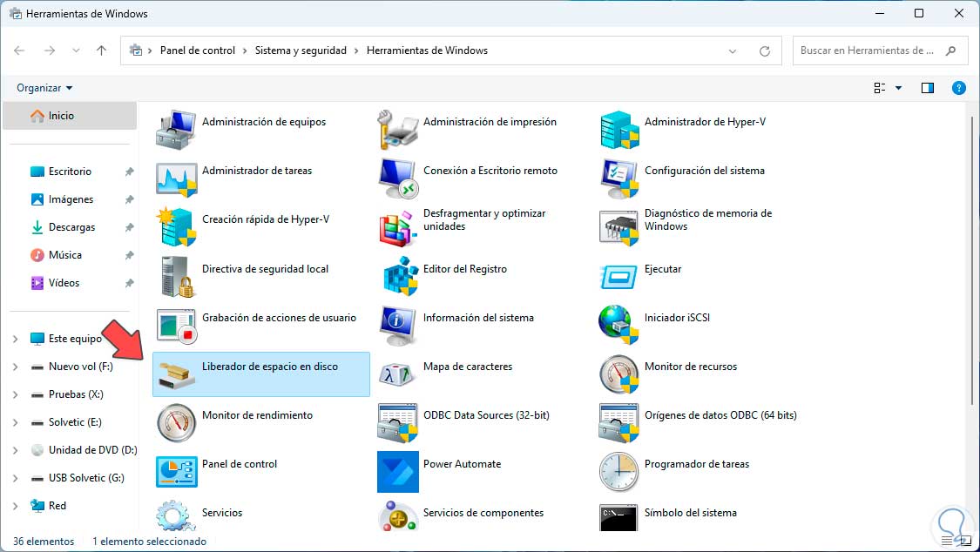980x552 pixels.
Task: Navigate to Sistema y seguridad breadcrumb
Action: pyautogui.click(x=301, y=50)
